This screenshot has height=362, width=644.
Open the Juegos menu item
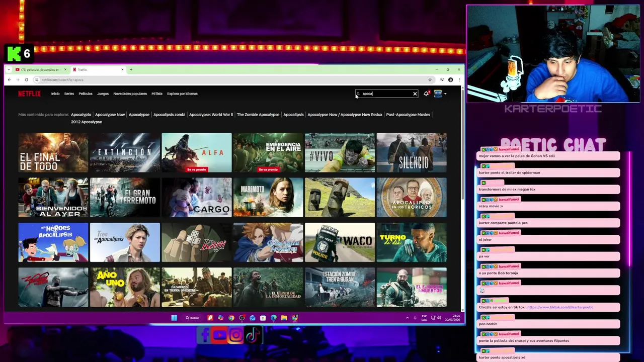pos(103,94)
